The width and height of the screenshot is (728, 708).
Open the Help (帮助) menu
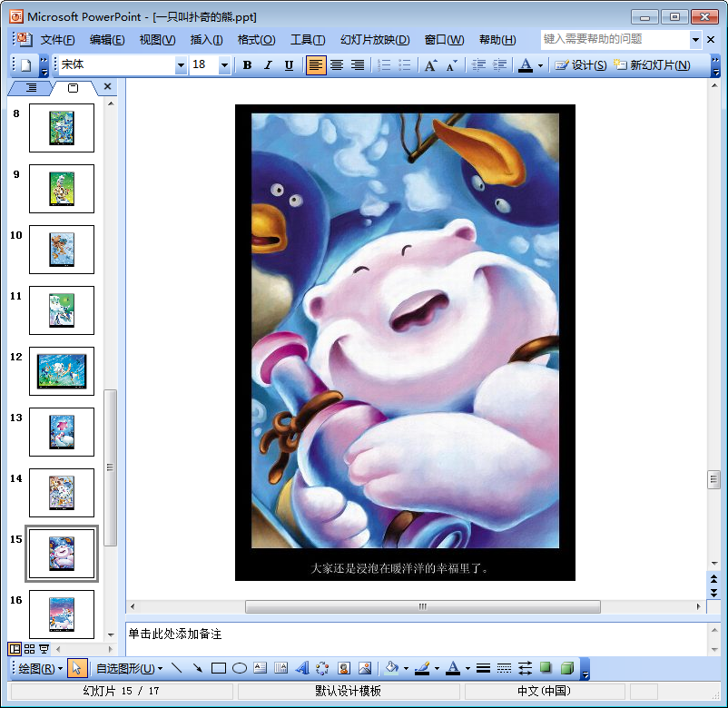point(497,40)
